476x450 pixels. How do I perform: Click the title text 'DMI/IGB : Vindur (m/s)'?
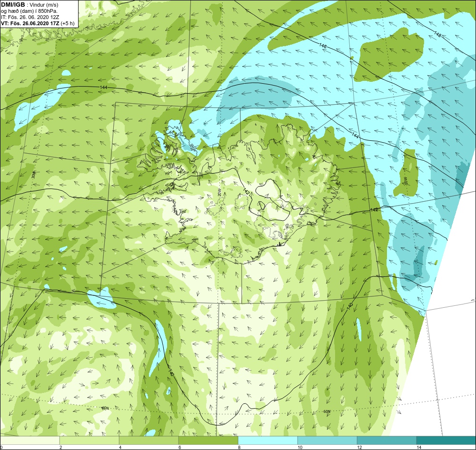(x=30, y=5)
